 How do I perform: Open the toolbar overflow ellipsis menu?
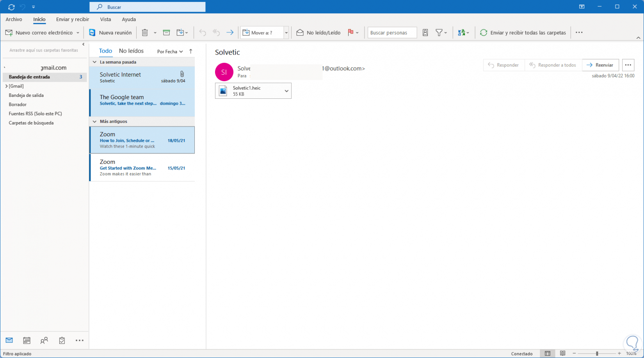pos(579,33)
